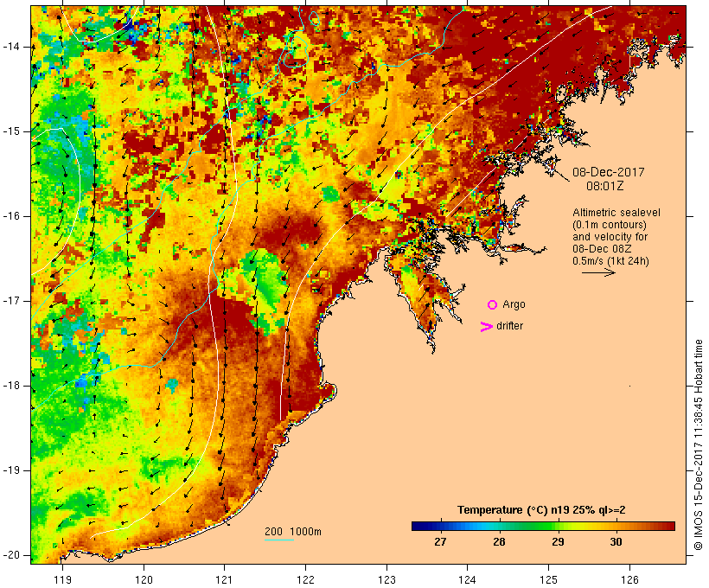This screenshot has width=709, height=588.
Task: Click the '(0.1m contours)' caption line
Action: pyautogui.click(x=610, y=225)
